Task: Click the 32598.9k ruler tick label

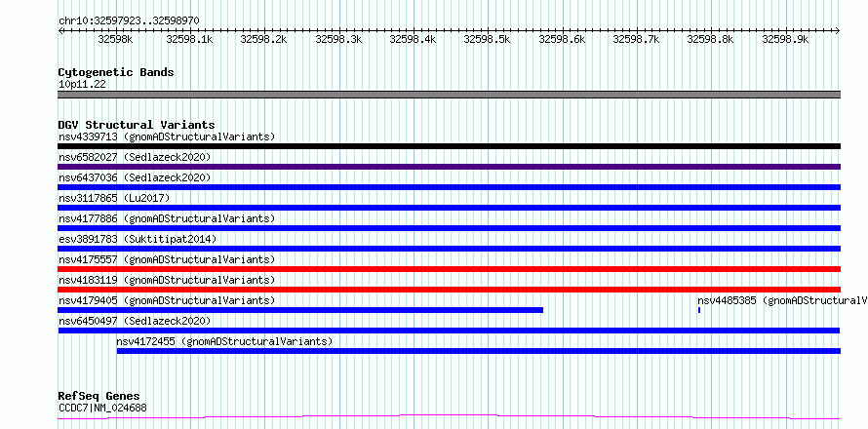Action: tap(785, 39)
